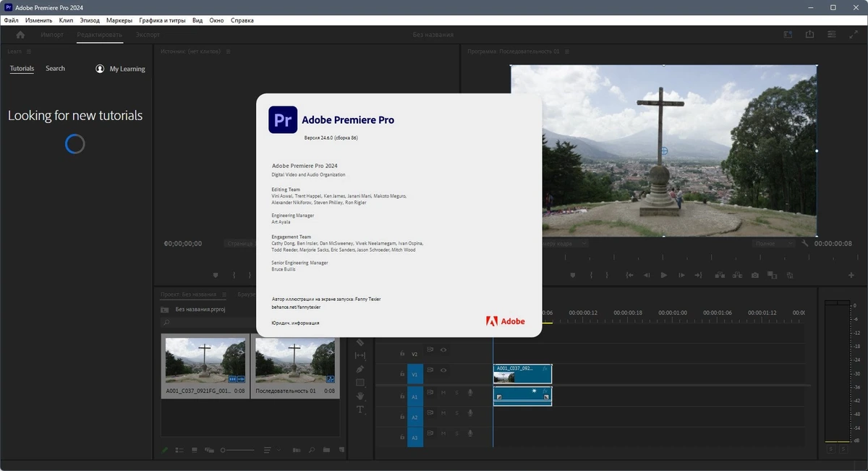Open the Эпизод menu
Screen dimensions: 868x471
[x=90, y=20]
